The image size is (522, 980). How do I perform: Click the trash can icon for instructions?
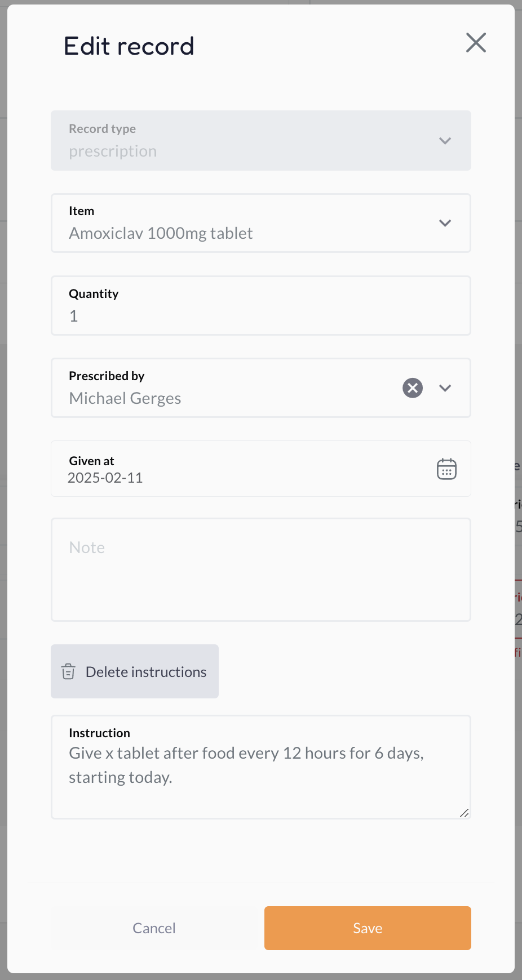68,671
